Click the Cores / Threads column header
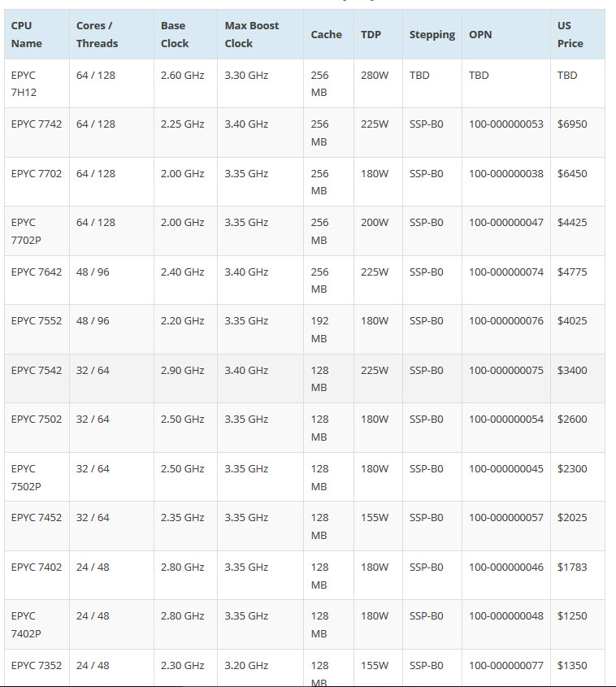 pyautogui.click(x=111, y=35)
